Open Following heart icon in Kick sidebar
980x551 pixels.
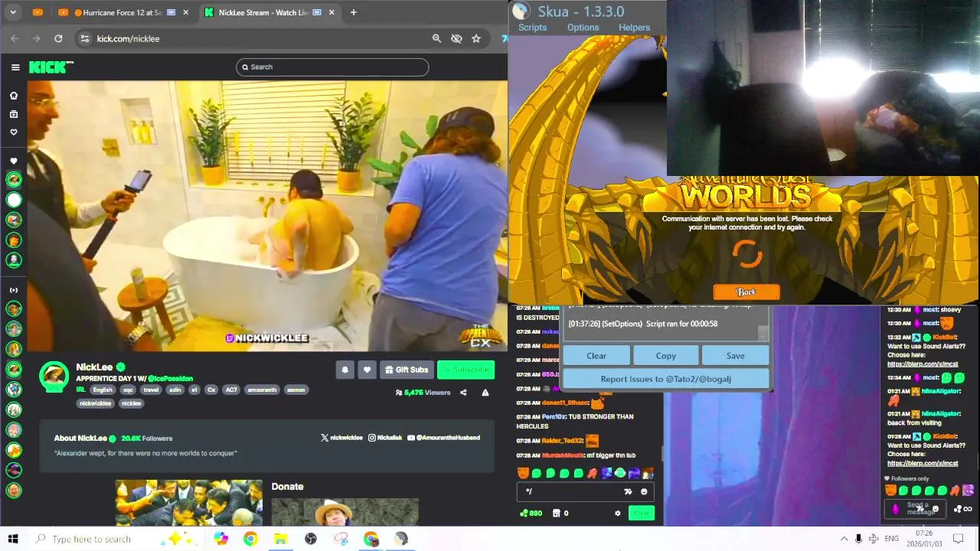pos(14,132)
